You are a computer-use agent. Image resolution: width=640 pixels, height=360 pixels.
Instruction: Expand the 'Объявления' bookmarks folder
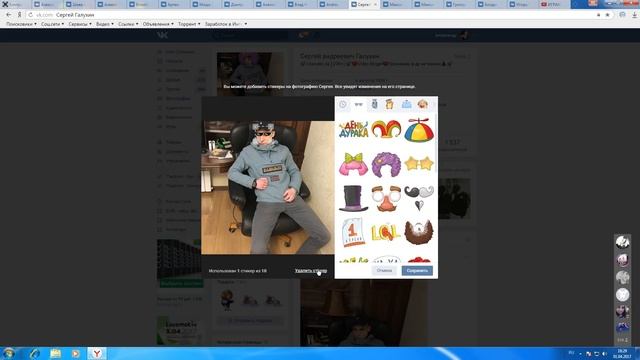pyautogui.click(x=158, y=24)
